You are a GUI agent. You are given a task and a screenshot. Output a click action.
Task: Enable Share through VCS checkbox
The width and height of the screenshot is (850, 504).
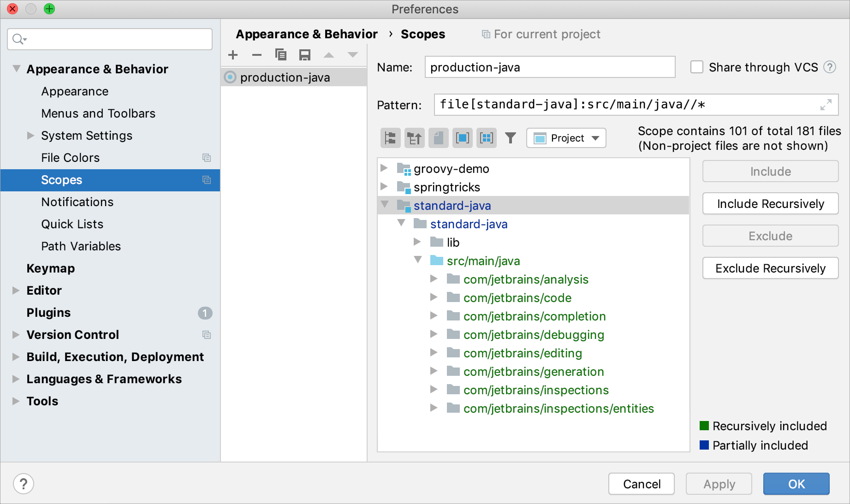point(697,67)
